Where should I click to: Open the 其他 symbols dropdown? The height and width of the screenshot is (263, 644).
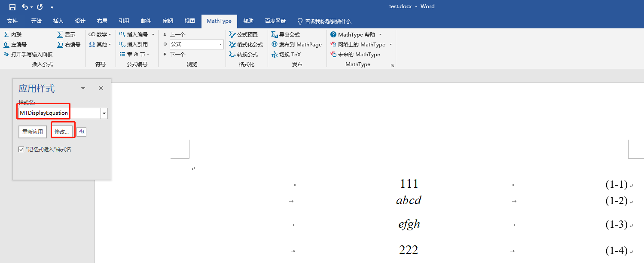[100, 44]
